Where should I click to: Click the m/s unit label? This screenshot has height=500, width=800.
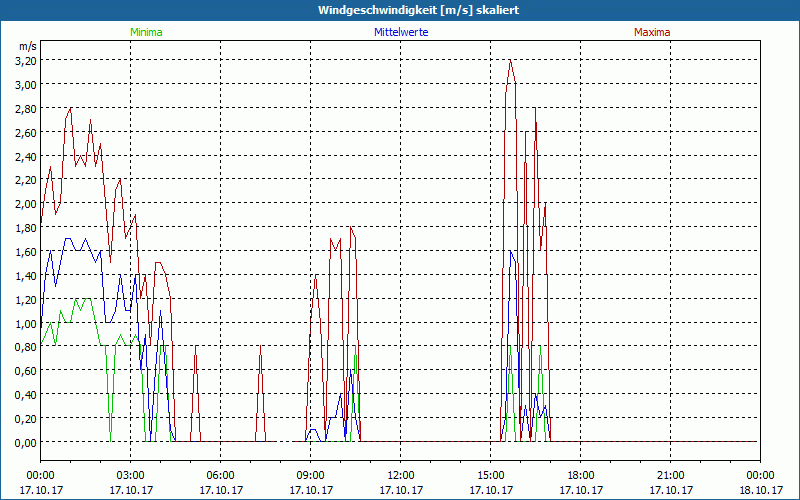[x=27, y=46]
